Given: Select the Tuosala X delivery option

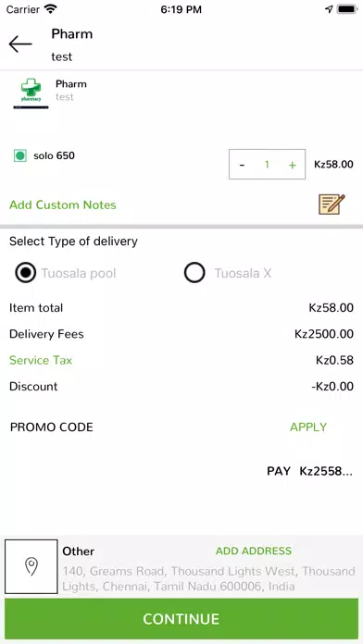Looking at the screenshot, I should pos(194,273).
